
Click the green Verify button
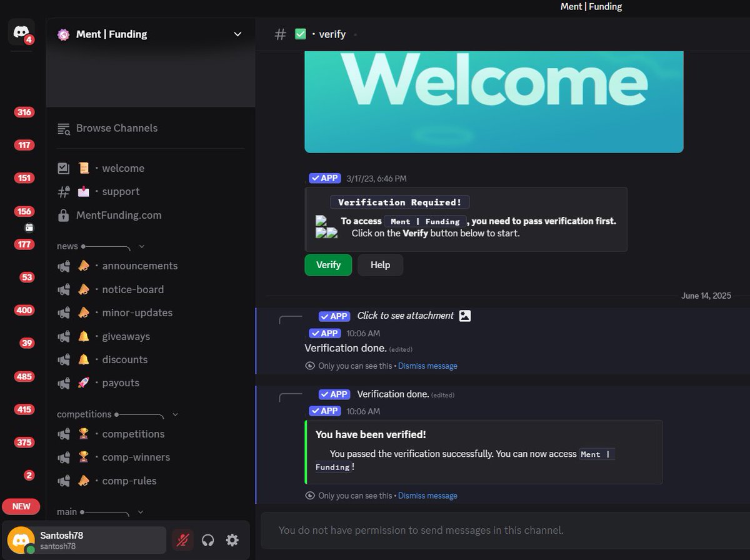[x=328, y=265]
